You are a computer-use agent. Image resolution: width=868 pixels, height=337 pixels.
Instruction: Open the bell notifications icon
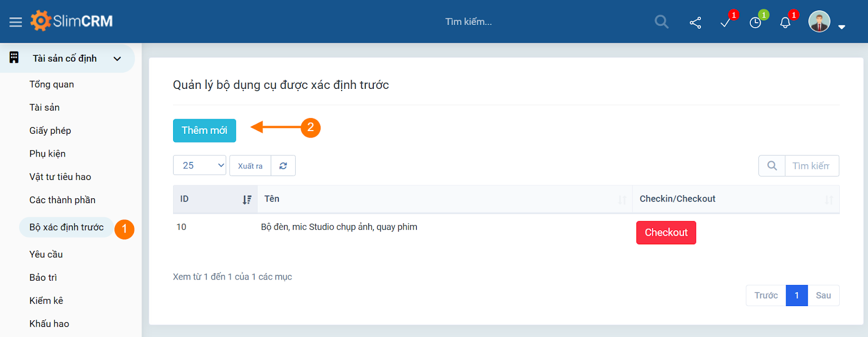(785, 22)
